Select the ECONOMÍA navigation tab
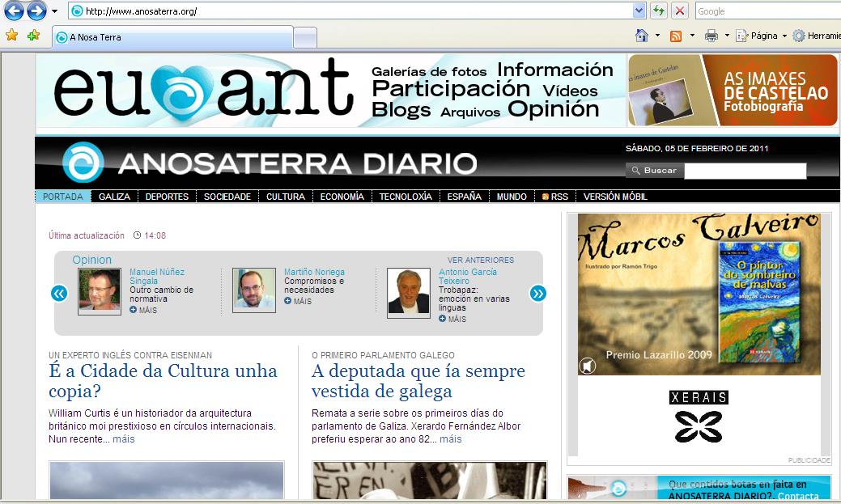This screenshot has height=504, width=841. 342,197
